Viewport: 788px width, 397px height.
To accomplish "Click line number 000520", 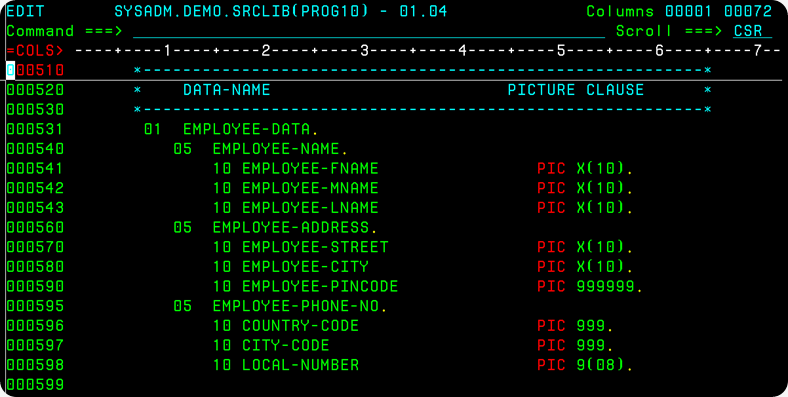I will [35, 90].
